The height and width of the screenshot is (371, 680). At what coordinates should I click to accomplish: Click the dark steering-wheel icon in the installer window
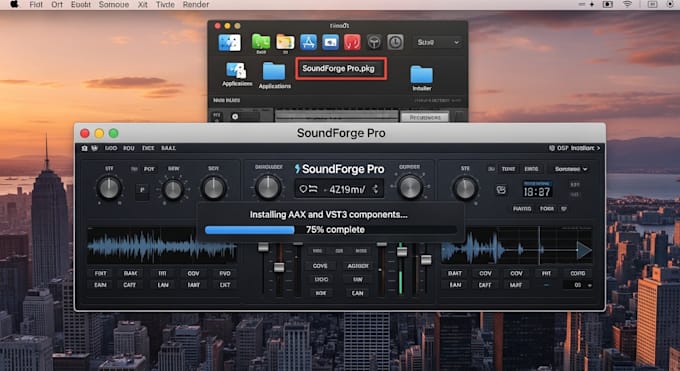[x=374, y=42]
